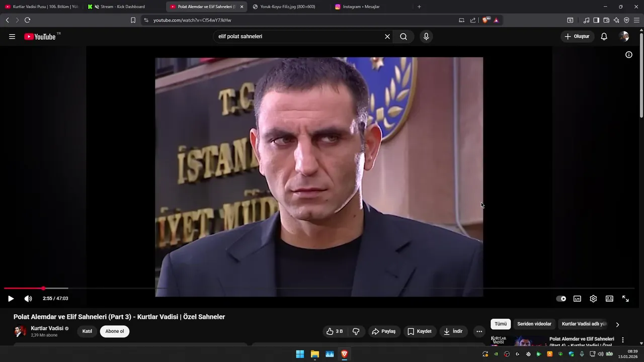644x362 pixels.
Task: Click the address bar URL
Action: (x=192, y=20)
